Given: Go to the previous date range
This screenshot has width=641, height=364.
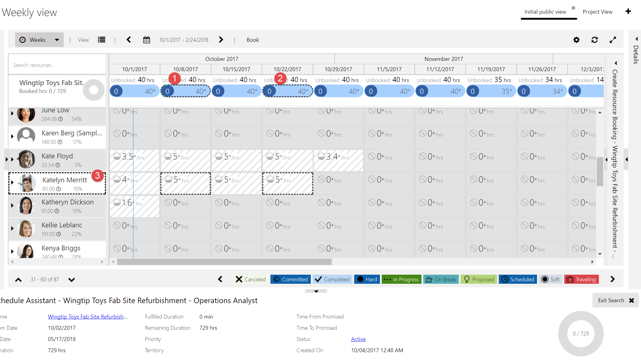Looking at the screenshot, I should (129, 40).
